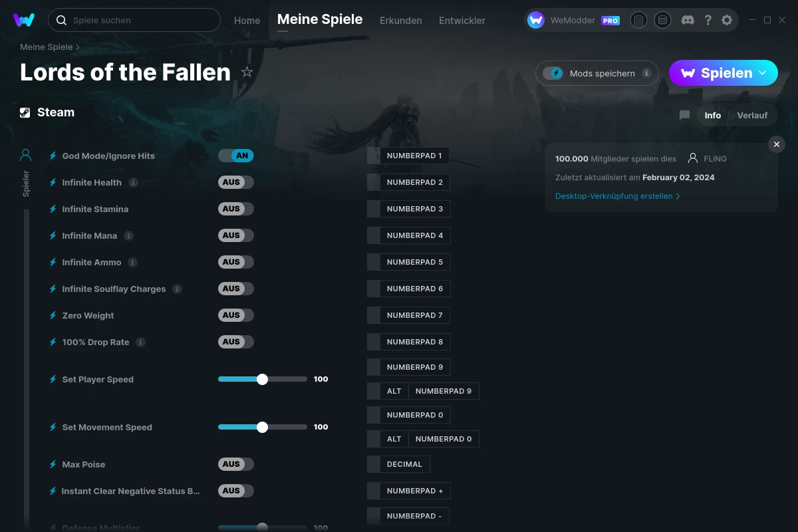Click the NUMBERPAD 5 hotkey selector
Screen dimensions: 798x532
coord(414,262)
